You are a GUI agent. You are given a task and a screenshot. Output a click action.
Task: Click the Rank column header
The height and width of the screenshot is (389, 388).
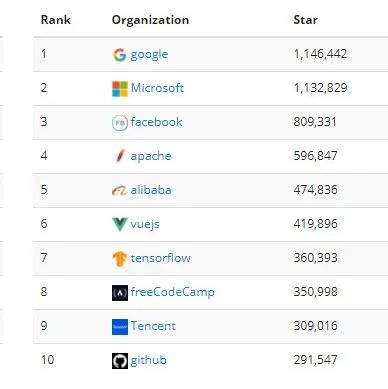[56, 20]
